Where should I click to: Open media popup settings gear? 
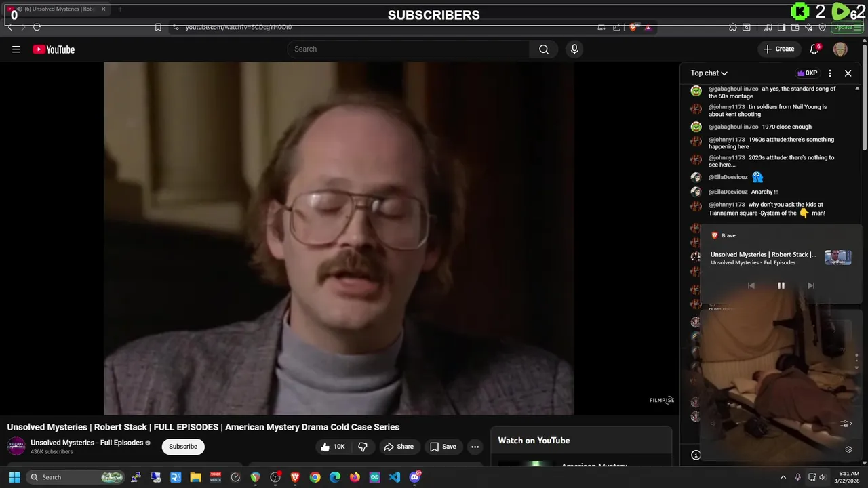point(848,449)
